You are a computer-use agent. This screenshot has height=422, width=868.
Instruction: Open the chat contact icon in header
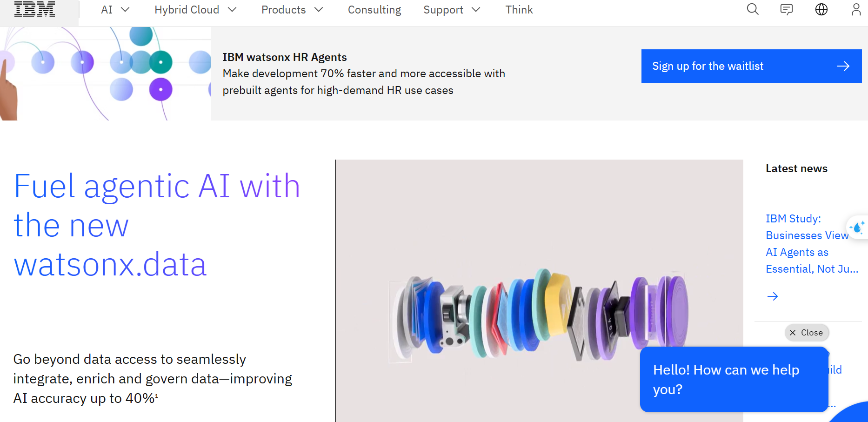787,9
